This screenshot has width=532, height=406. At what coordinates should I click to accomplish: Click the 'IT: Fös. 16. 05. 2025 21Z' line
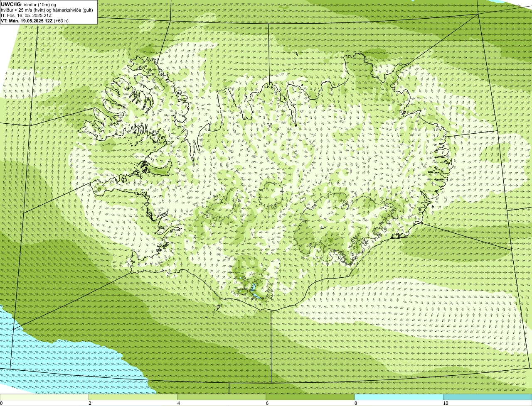pyautogui.click(x=26, y=15)
